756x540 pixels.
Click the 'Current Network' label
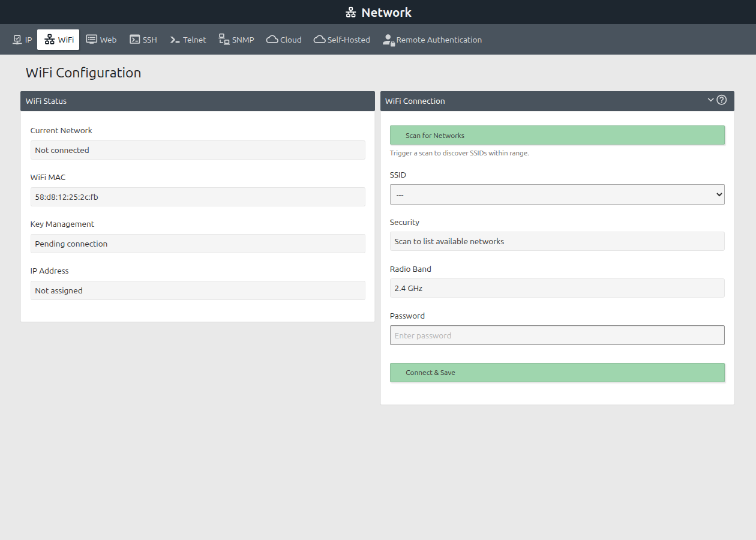[x=61, y=130]
